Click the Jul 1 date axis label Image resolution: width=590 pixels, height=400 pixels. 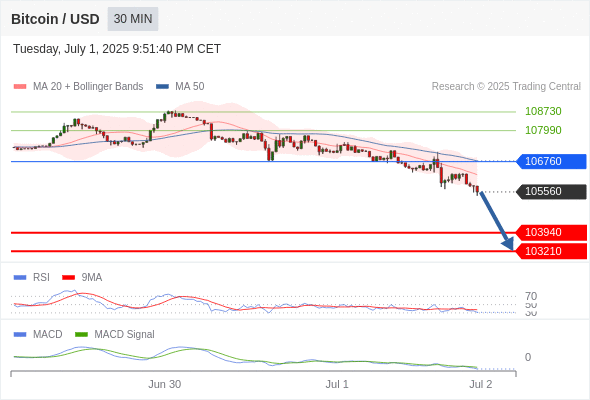click(x=337, y=384)
